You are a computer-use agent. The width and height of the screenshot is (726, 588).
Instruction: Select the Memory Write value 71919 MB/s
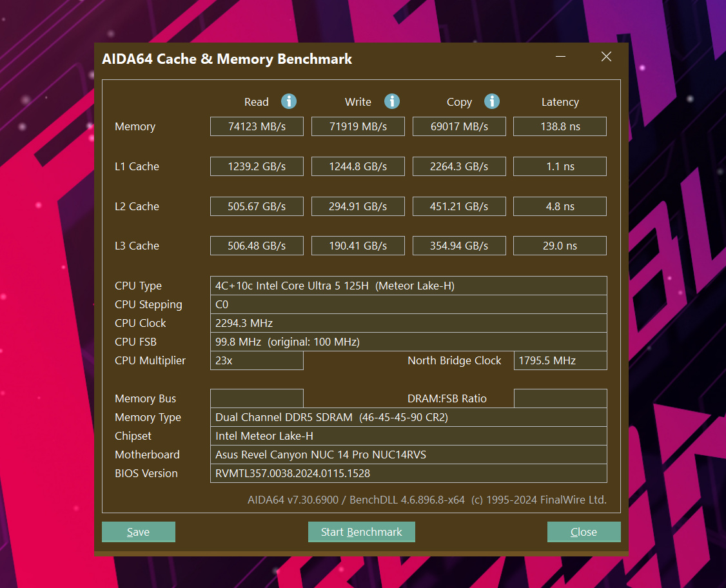[x=358, y=126]
